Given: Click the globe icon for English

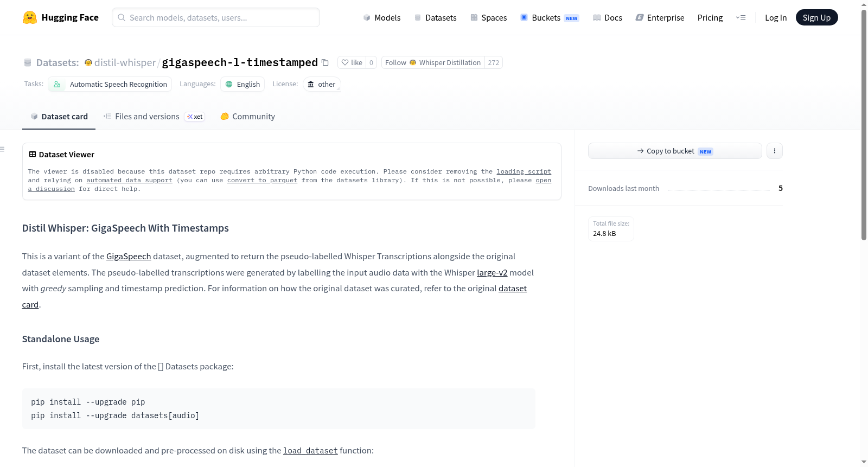Looking at the screenshot, I should [229, 84].
